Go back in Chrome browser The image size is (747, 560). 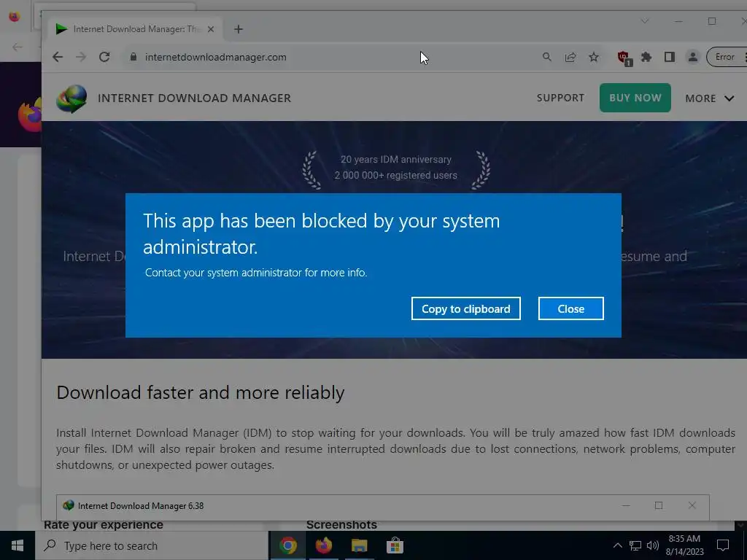(58, 57)
